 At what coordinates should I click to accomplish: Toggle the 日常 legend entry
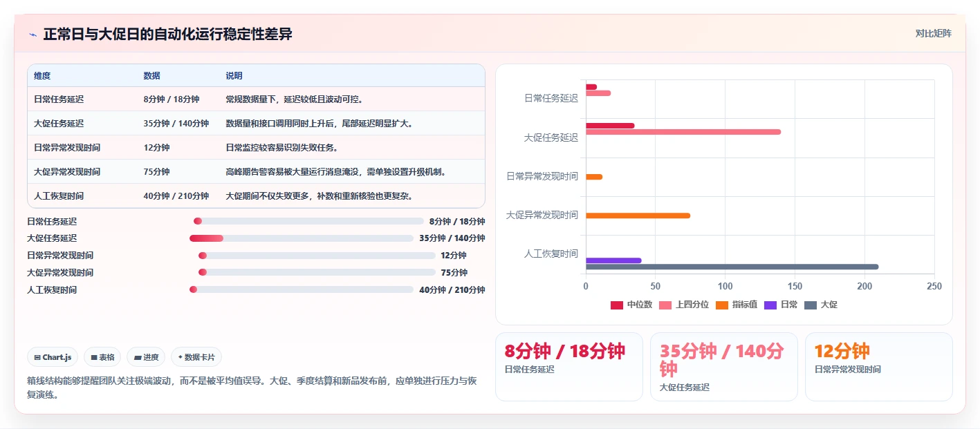coord(781,305)
